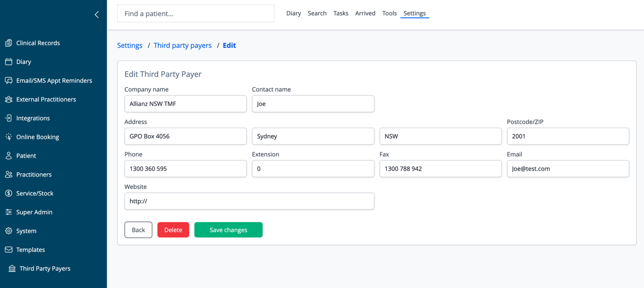Viewport: 644px width, 288px height.
Task: Click the Website field with http://
Action: pyautogui.click(x=249, y=201)
